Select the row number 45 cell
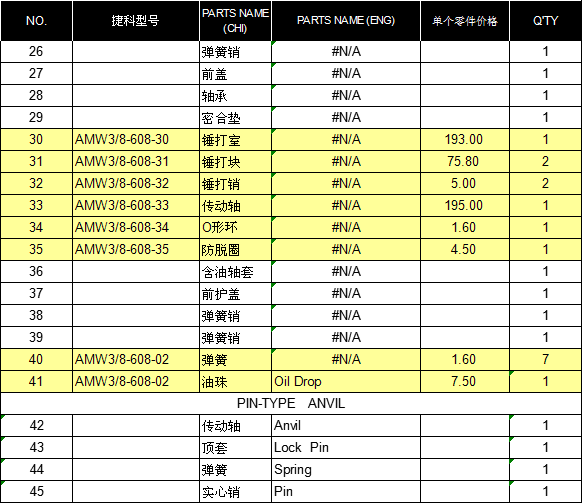The height and width of the screenshot is (503, 582). (36, 492)
